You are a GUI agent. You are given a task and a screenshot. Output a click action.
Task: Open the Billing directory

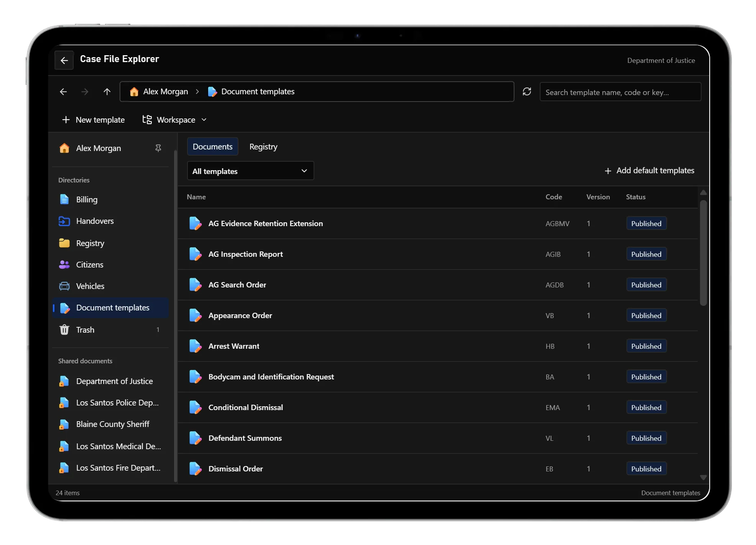(110, 199)
